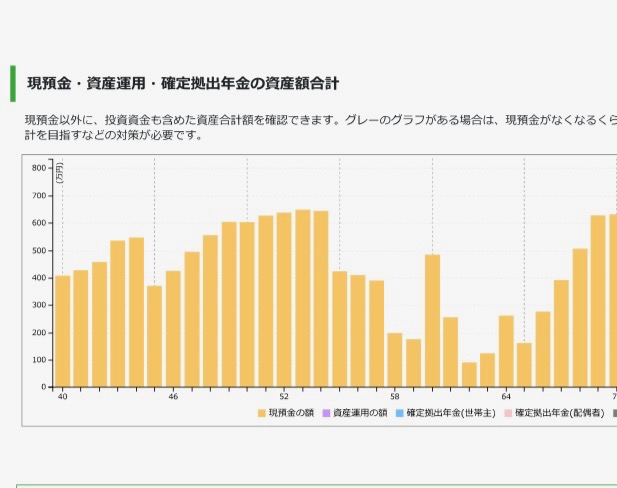Screen dimensions: 617x488
Task: Click the pink 確定拠出年金(配偶者) legend icon
Action: pyautogui.click(x=508, y=413)
